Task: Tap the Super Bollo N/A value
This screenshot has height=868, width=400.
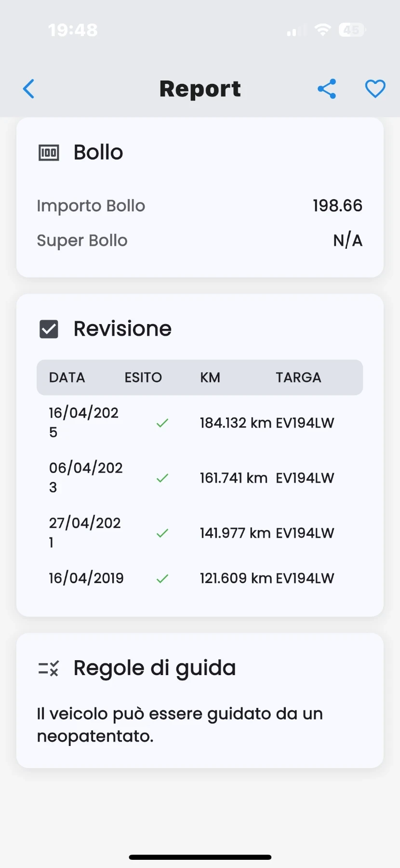Action: point(347,241)
